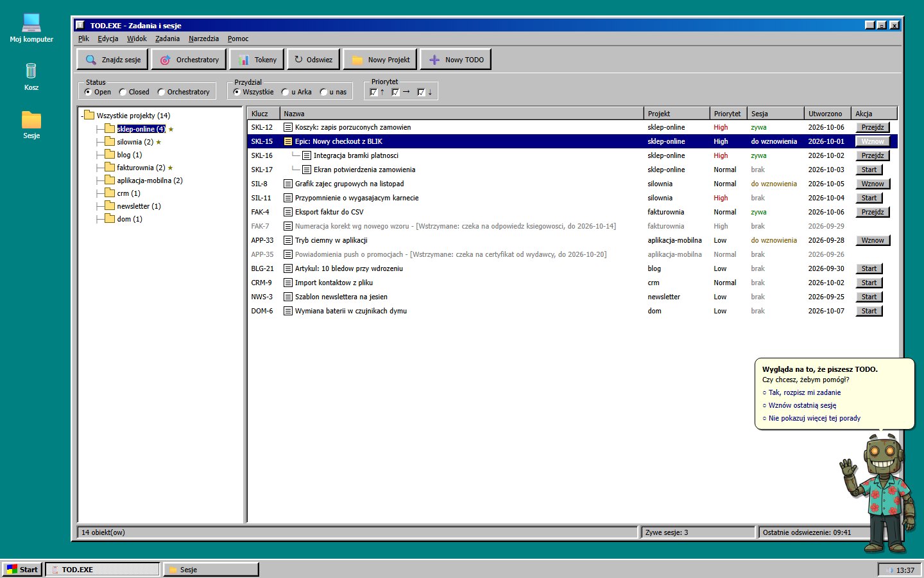Click the Windows Start taskbar button

[22, 570]
